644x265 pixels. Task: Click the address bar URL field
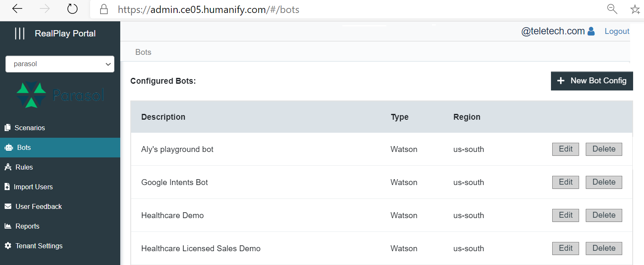point(209,9)
